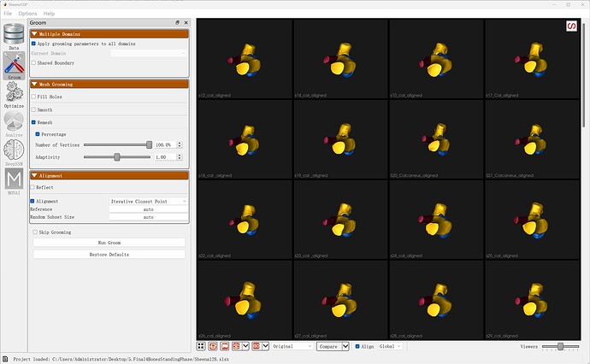Click the Random Subset Size auto field
Viewport: 590px width, 364px height.
point(149,217)
